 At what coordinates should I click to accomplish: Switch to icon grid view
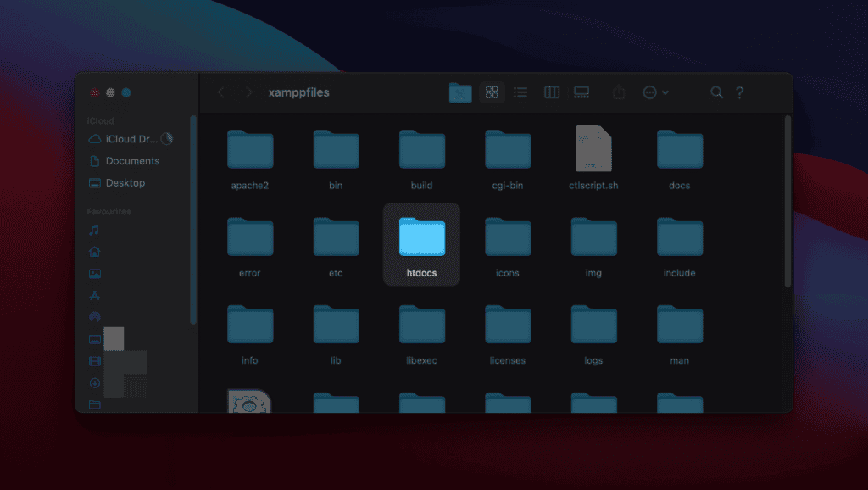click(491, 92)
